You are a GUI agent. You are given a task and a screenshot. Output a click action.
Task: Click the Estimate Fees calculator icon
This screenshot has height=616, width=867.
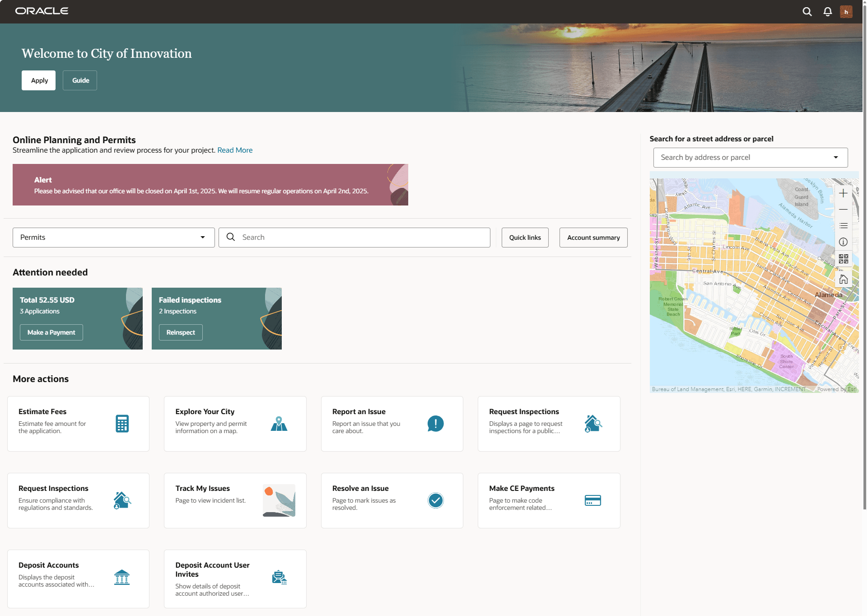(121, 424)
